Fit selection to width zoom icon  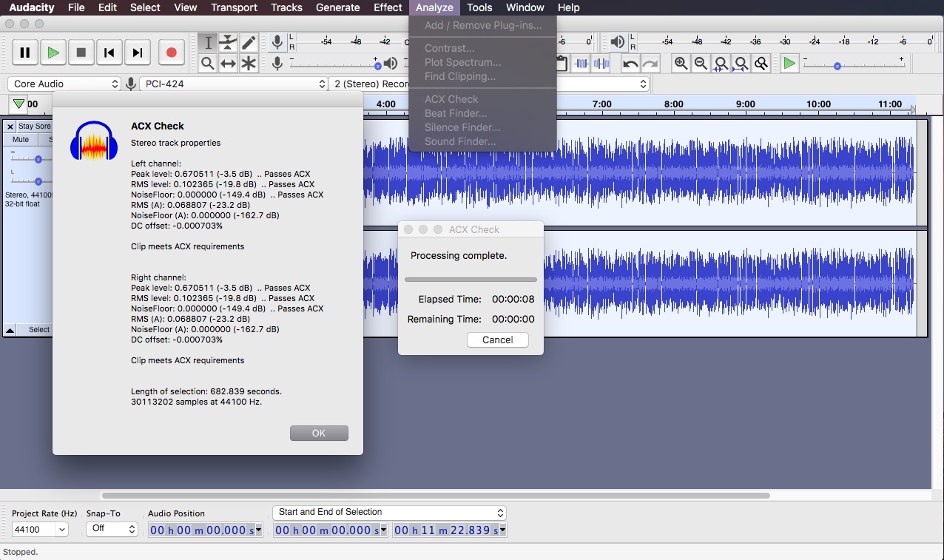tap(721, 64)
